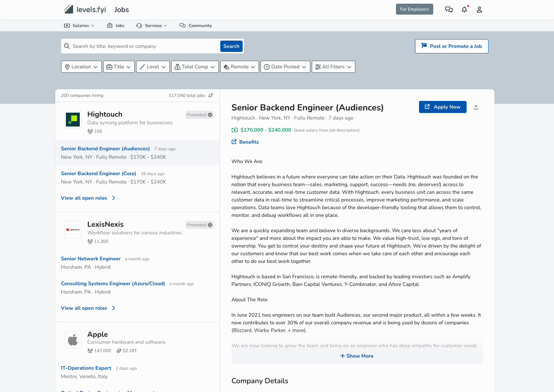Open the chat messages icon
The width and height of the screenshot is (554, 392).
coord(449,10)
